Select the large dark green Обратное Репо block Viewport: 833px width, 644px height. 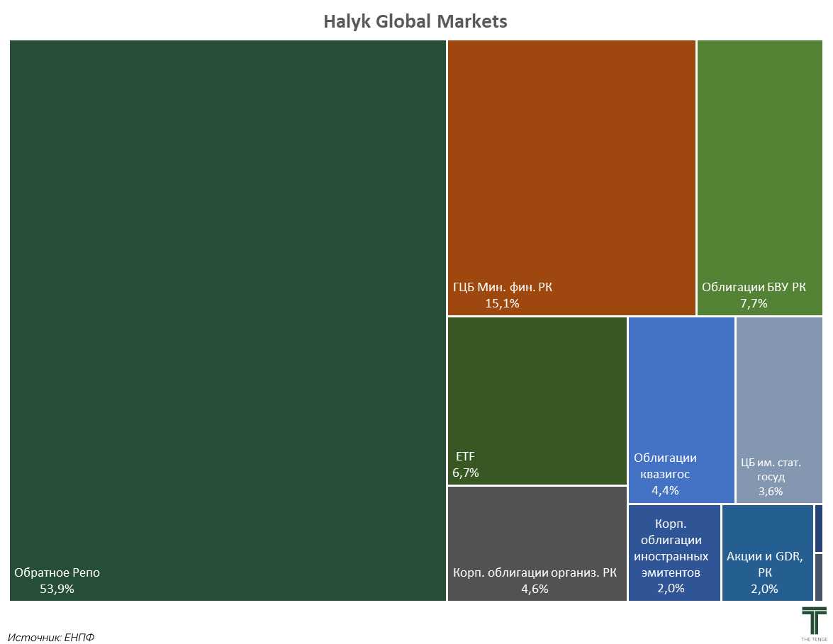coord(228,319)
